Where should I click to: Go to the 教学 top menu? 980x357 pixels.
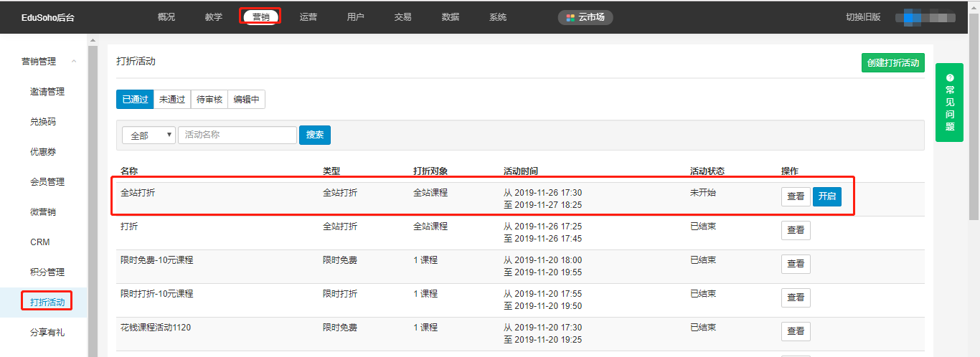coord(213,17)
